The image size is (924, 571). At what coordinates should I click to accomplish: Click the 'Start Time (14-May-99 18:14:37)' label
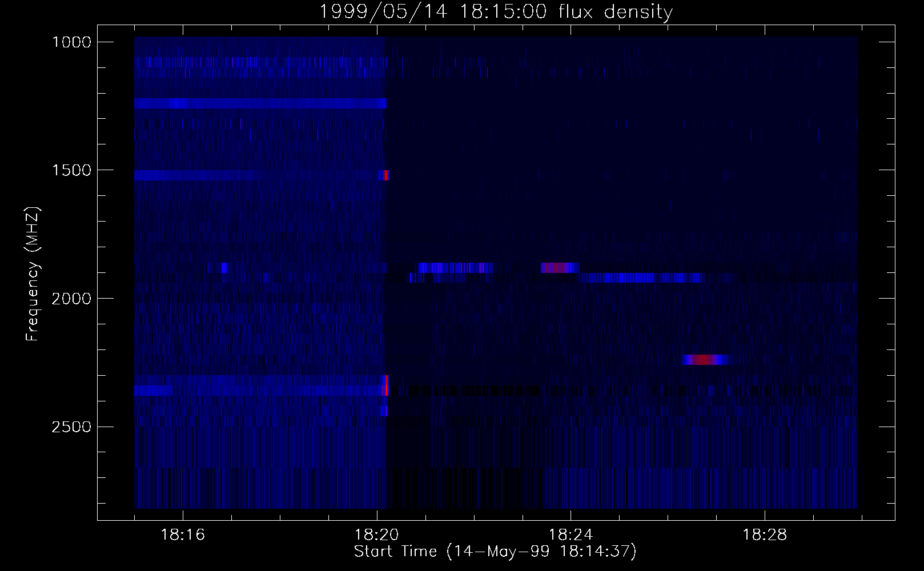click(x=495, y=552)
